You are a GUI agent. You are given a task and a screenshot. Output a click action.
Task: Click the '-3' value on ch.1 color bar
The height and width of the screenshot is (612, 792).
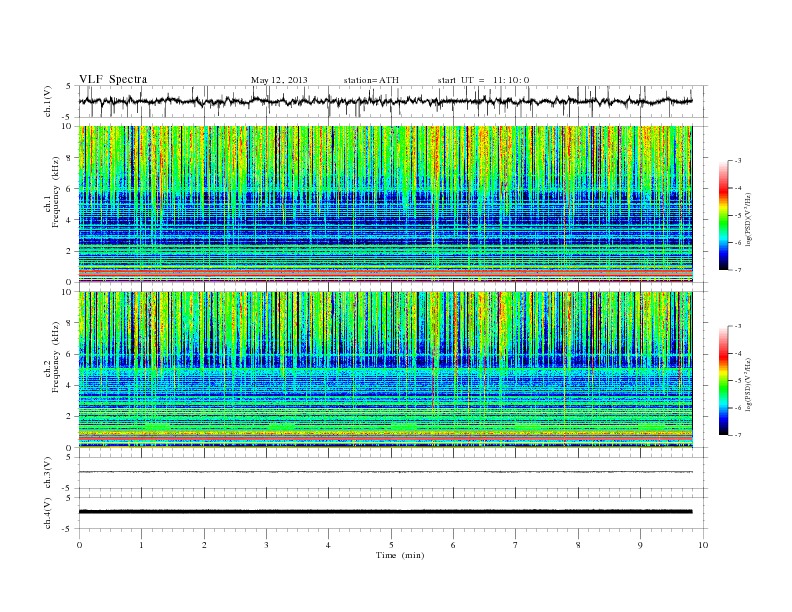pos(738,161)
